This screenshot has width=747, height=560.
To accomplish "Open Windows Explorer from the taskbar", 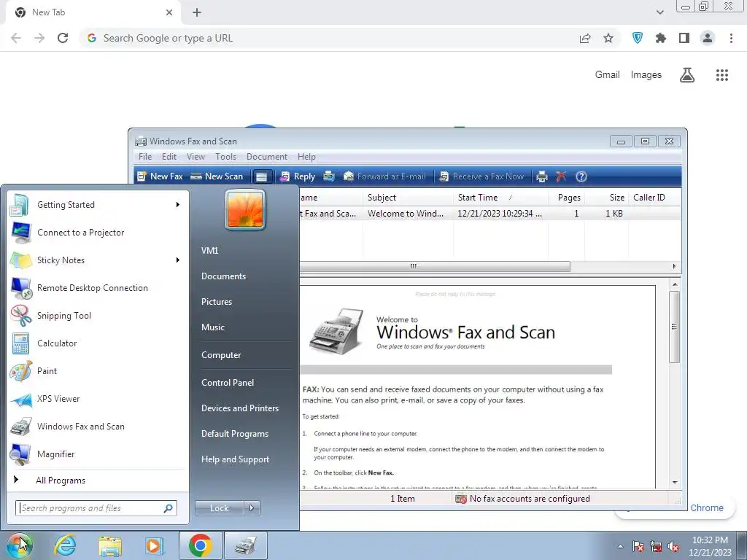I will pyautogui.click(x=110, y=545).
